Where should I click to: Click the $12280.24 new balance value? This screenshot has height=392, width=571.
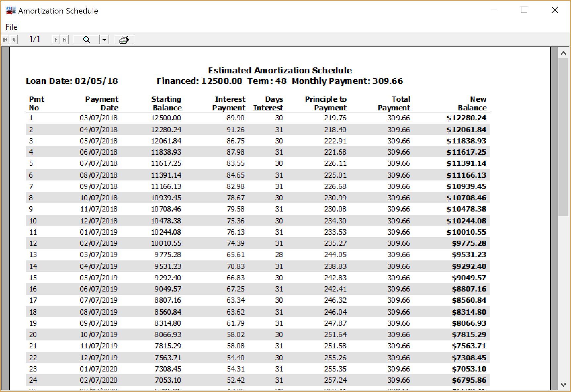click(466, 118)
